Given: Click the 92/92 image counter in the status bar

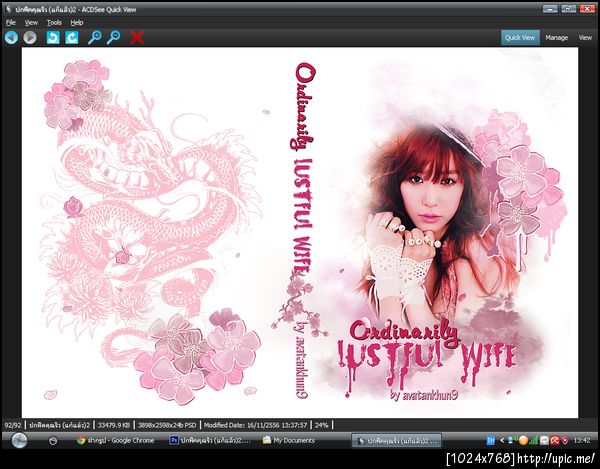Looking at the screenshot, I should point(13,425).
